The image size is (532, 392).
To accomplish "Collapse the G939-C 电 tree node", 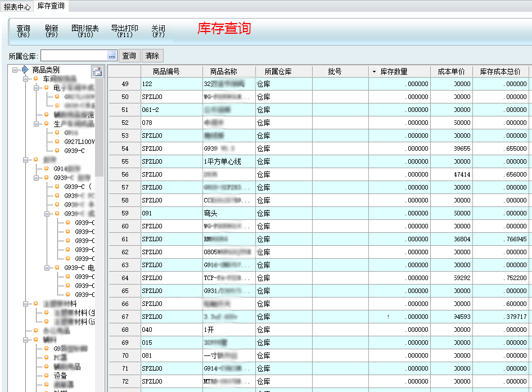I will [x=47, y=268].
